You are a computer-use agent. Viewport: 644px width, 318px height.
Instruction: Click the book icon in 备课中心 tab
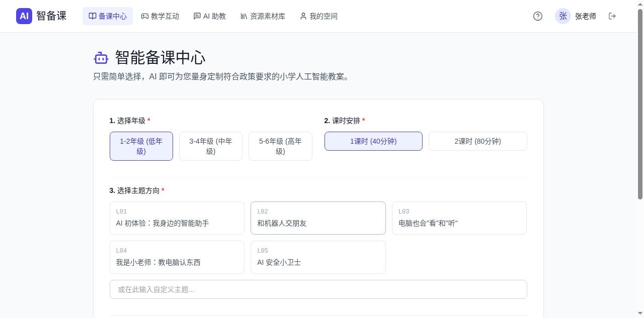coord(93,16)
